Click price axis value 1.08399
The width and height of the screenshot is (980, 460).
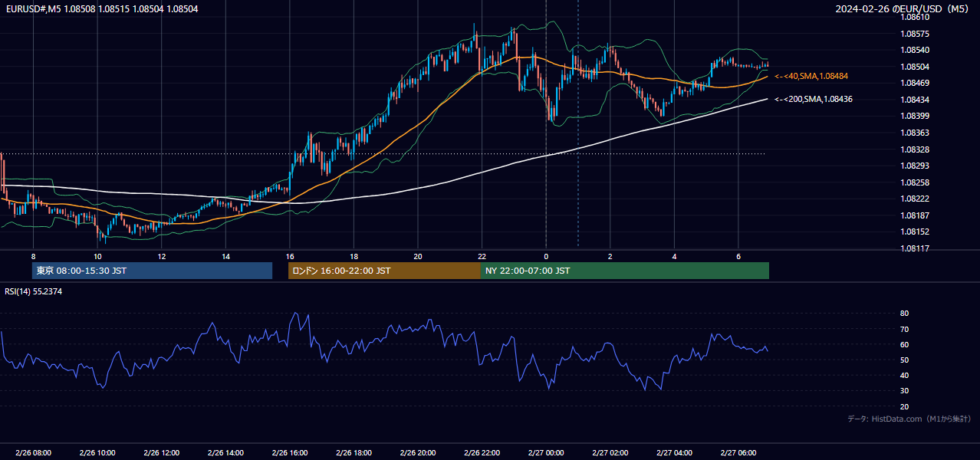pos(914,116)
